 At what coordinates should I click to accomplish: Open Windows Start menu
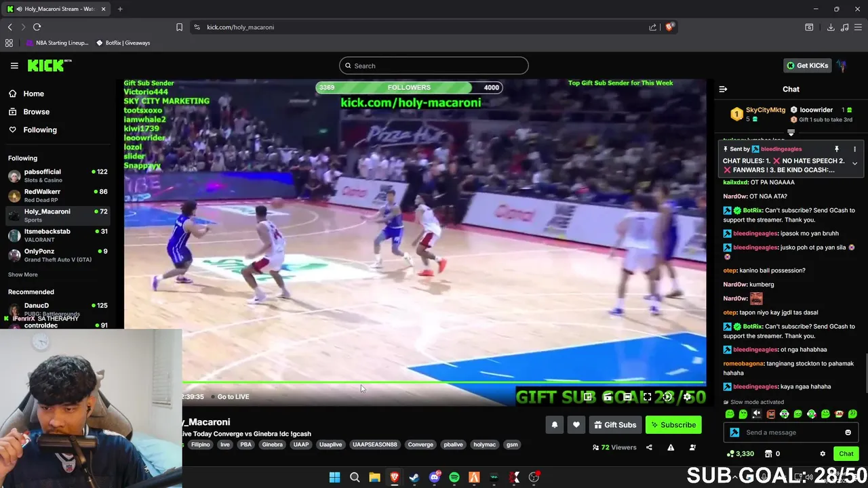[334, 477]
